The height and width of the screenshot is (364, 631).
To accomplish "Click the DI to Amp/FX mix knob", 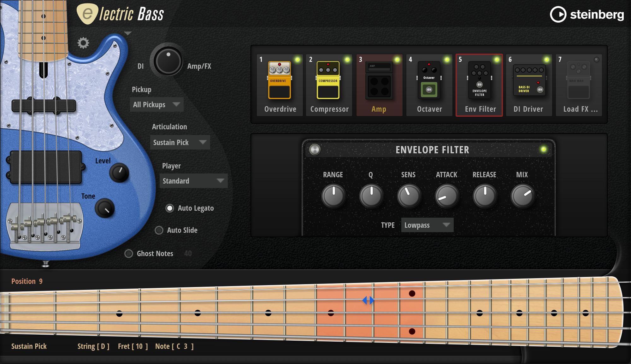I will point(168,61).
